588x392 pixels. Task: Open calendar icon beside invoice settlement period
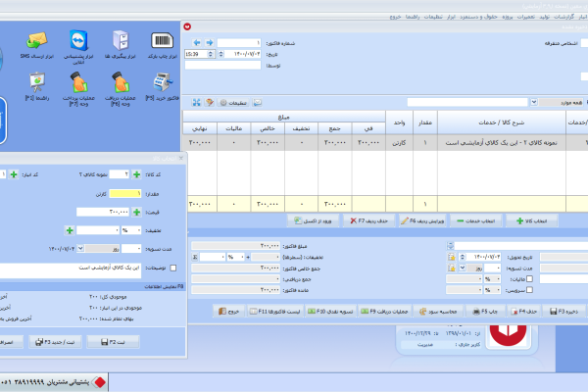(x=452, y=268)
